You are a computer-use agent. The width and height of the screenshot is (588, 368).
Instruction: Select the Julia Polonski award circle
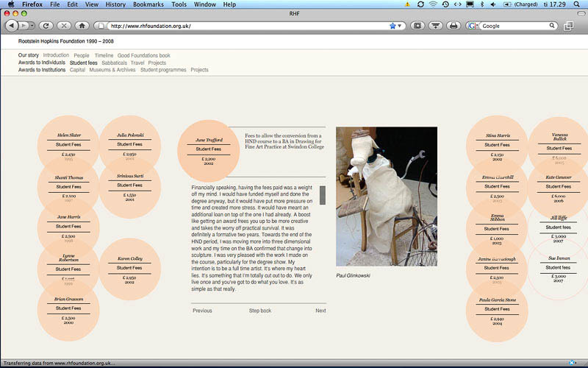pyautogui.click(x=130, y=146)
